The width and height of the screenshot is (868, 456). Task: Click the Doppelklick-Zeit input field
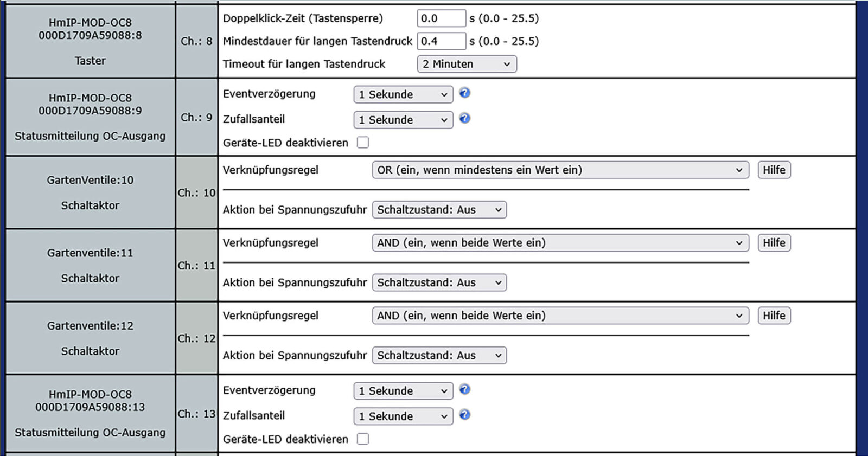442,18
